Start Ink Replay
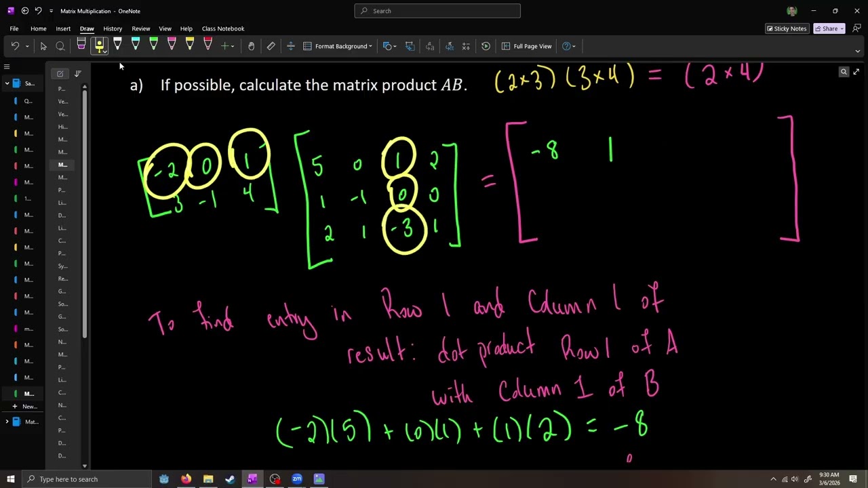The height and width of the screenshot is (488, 868). 486,46
